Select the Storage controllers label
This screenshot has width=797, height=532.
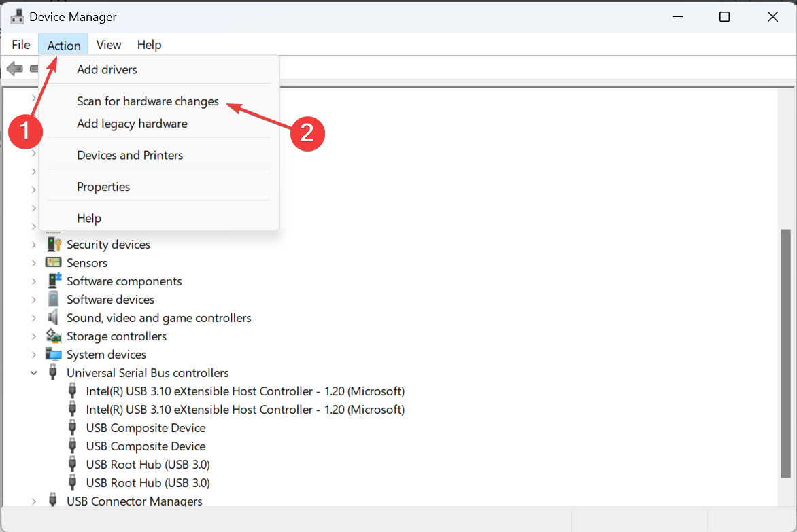pos(116,336)
